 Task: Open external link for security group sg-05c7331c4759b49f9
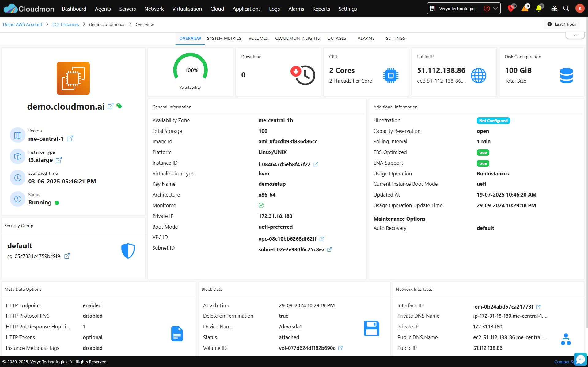(67, 256)
